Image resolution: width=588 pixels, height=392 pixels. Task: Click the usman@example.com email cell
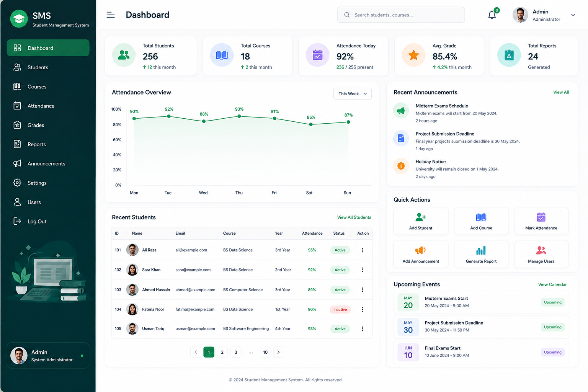[x=195, y=329]
